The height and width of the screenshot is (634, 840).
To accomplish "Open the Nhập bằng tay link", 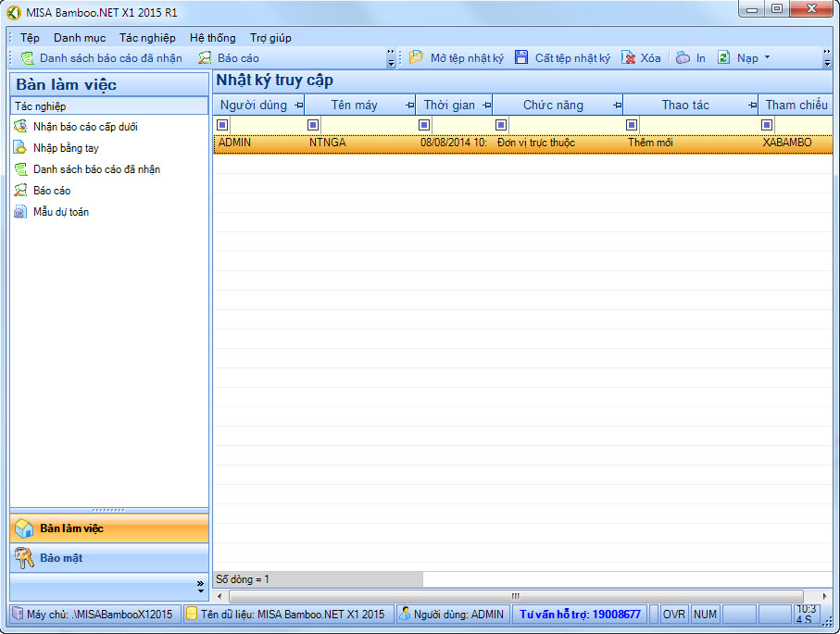I will [66, 148].
